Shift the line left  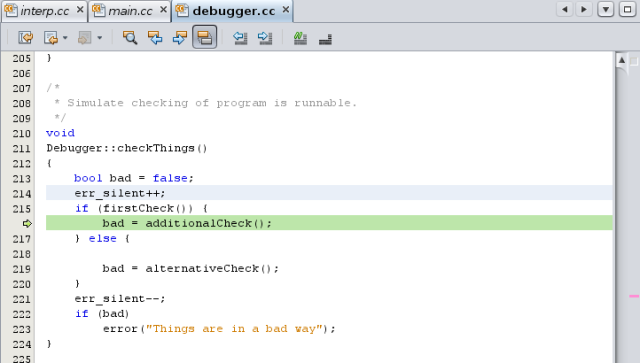(x=240, y=38)
